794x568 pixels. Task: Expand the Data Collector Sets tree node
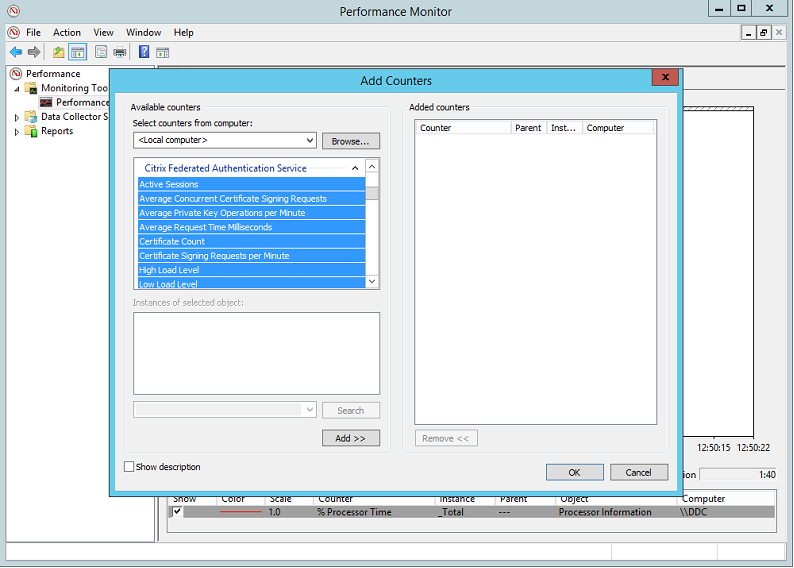pos(17,117)
